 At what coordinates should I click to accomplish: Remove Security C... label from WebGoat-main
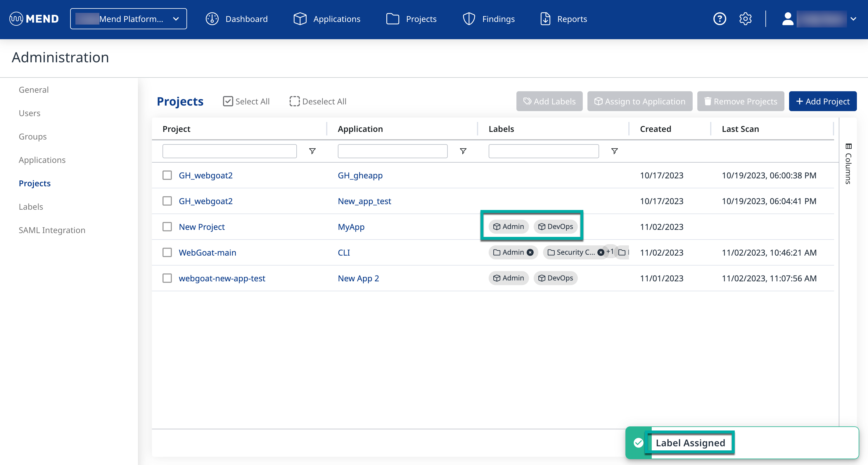(x=601, y=252)
